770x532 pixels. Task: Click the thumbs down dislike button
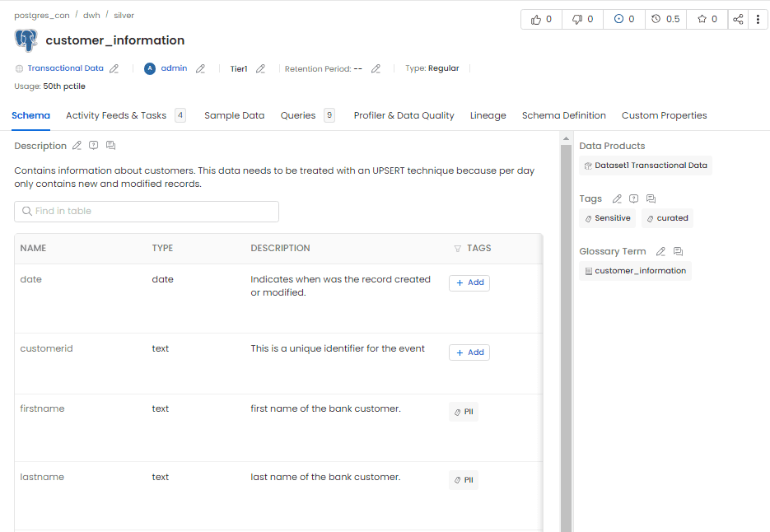pyautogui.click(x=582, y=19)
